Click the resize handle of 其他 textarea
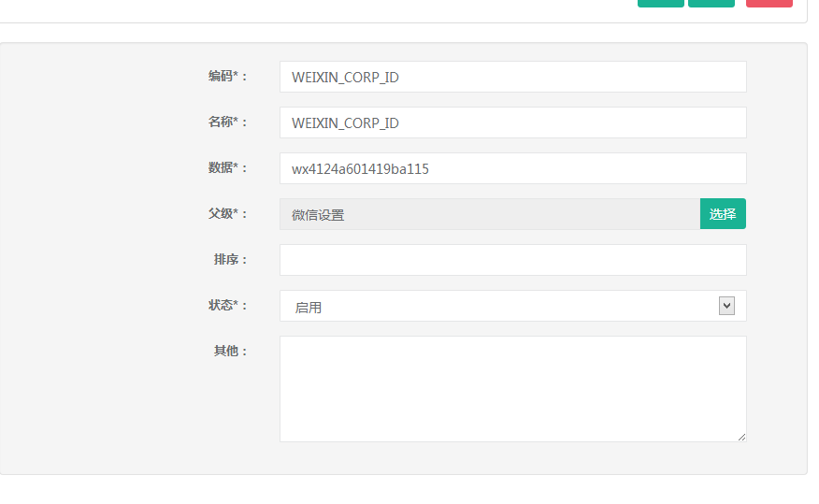 pos(741,437)
